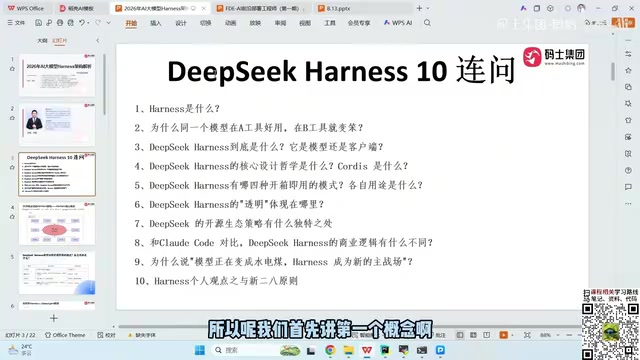Image resolution: width=640 pixels, height=360 pixels.
Task: Collapse the slide thumbnail panel
Action: 98,40
